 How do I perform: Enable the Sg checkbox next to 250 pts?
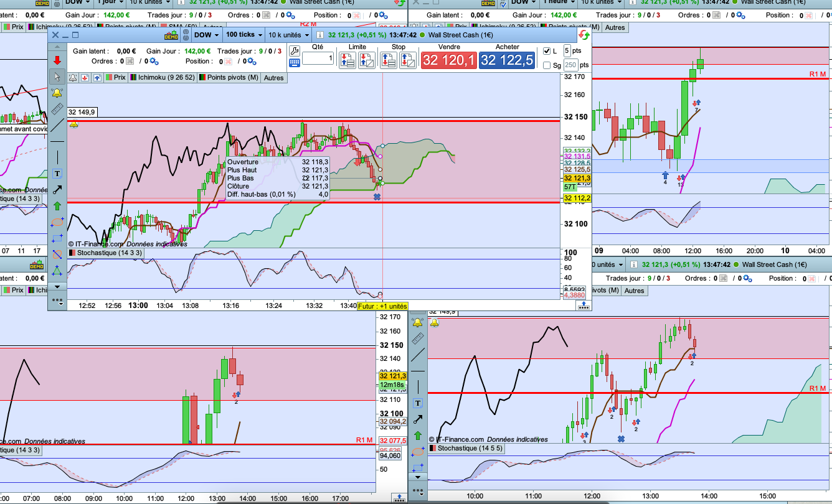pos(547,65)
